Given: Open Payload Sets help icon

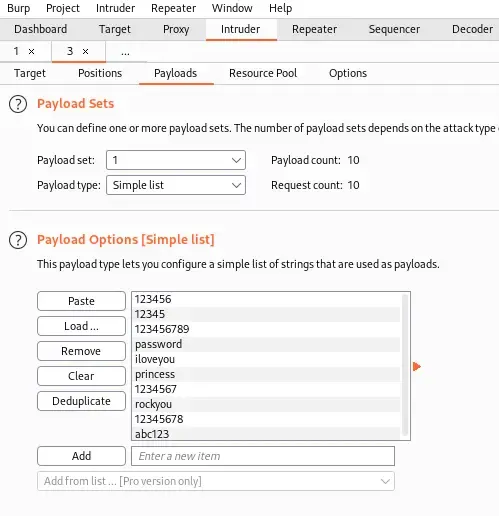Looking at the screenshot, I should pyautogui.click(x=18, y=104).
